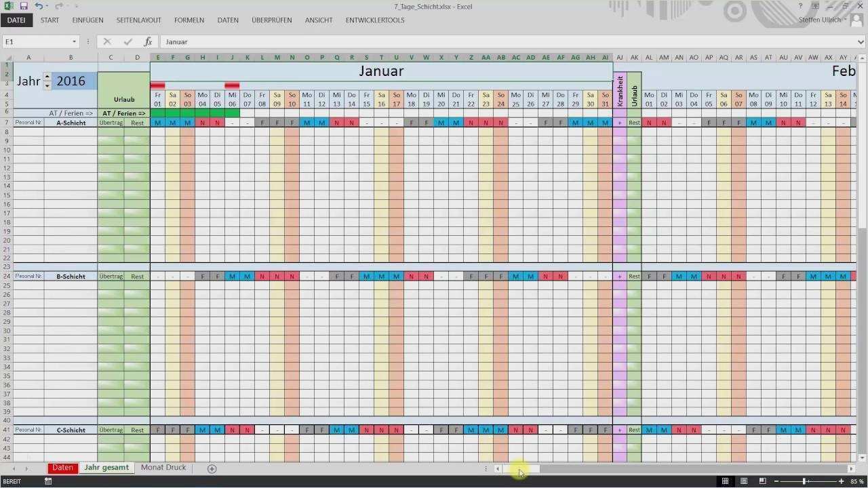The height and width of the screenshot is (488, 868).
Task: Click the Undo arrow icon
Action: pos(39,6)
